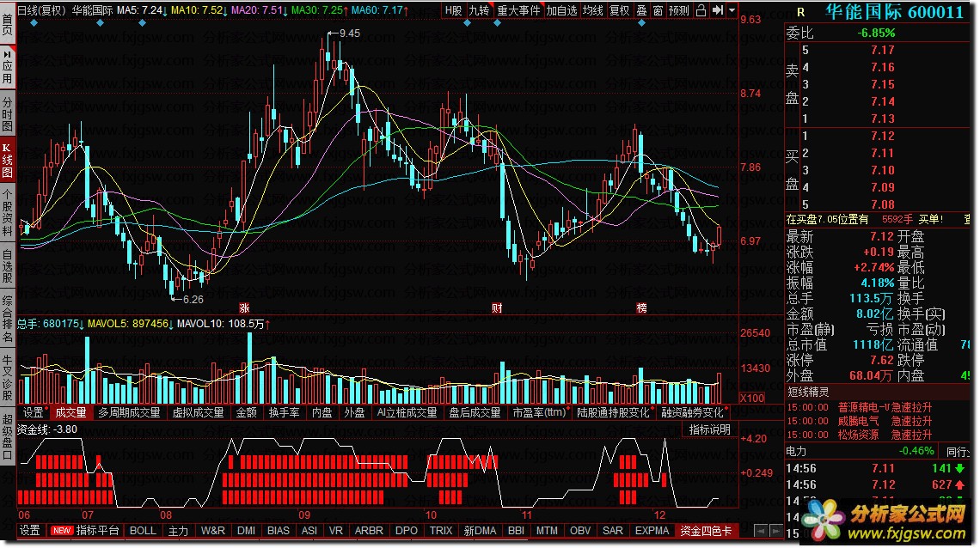Toggle 均线 moving averages
The image size is (980, 548).
592,10
